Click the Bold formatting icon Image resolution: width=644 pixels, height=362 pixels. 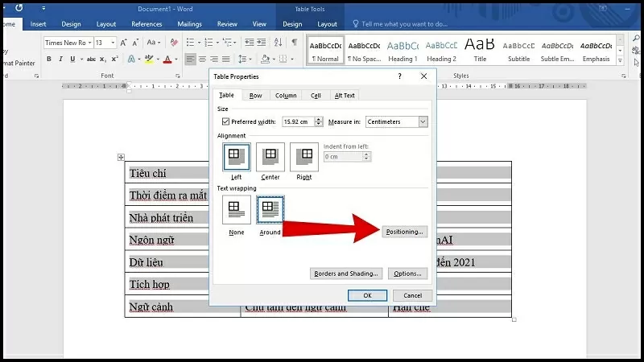click(49, 59)
